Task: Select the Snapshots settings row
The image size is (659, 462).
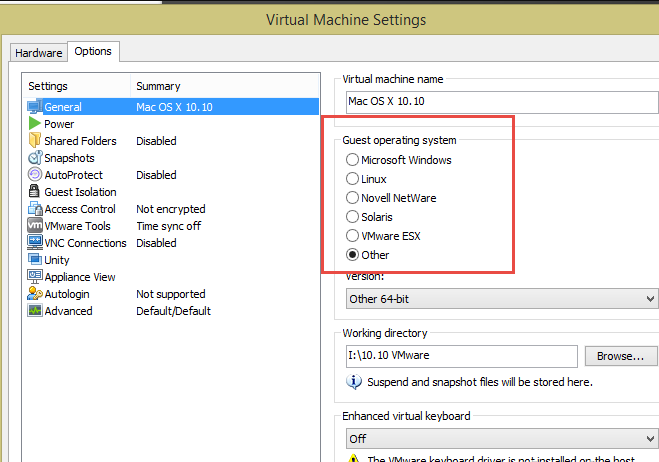Action: pyautogui.click(x=171, y=158)
